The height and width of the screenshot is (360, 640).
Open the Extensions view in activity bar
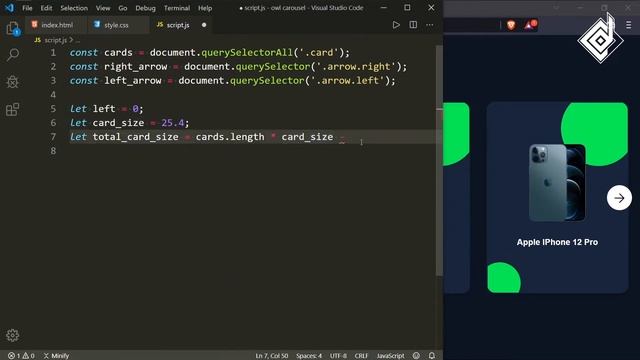[13, 109]
